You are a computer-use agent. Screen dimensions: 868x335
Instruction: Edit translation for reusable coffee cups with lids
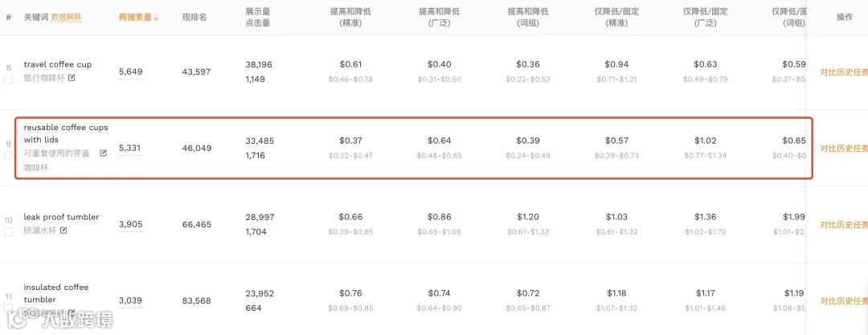103,153
